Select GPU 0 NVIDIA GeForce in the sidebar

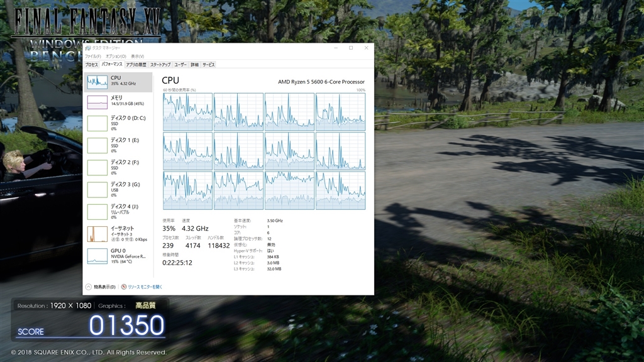[x=118, y=256]
